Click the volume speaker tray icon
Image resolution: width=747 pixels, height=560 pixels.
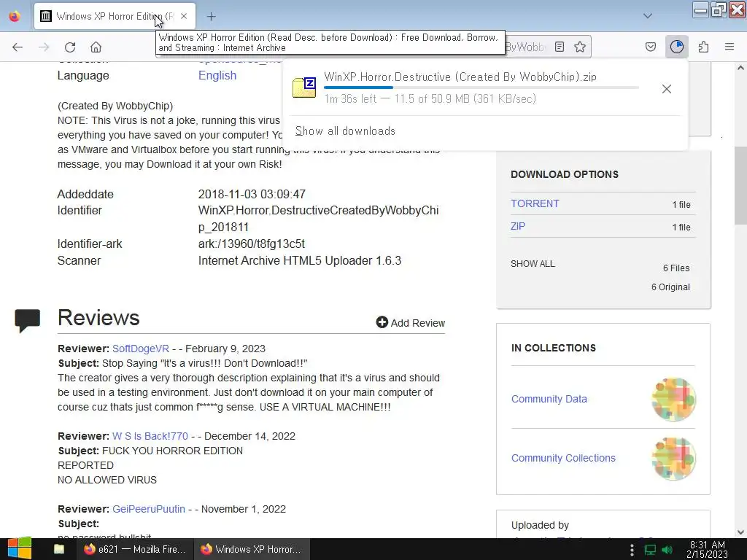pos(667,550)
